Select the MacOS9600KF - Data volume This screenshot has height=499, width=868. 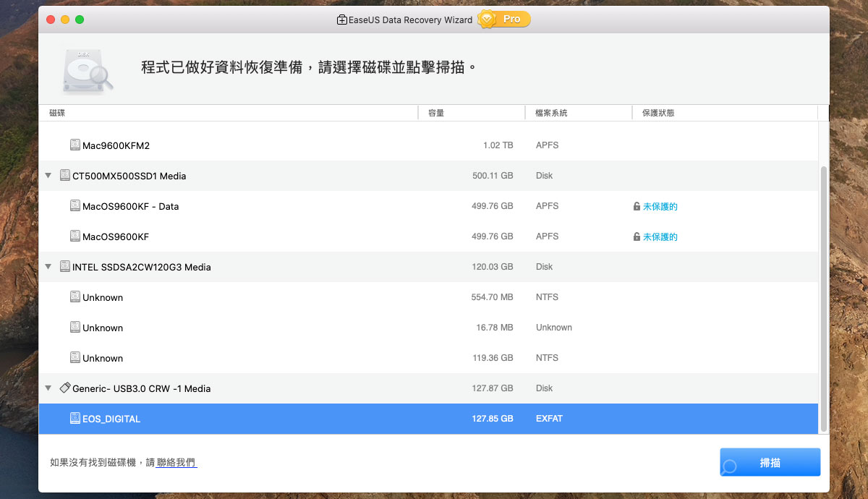130,206
